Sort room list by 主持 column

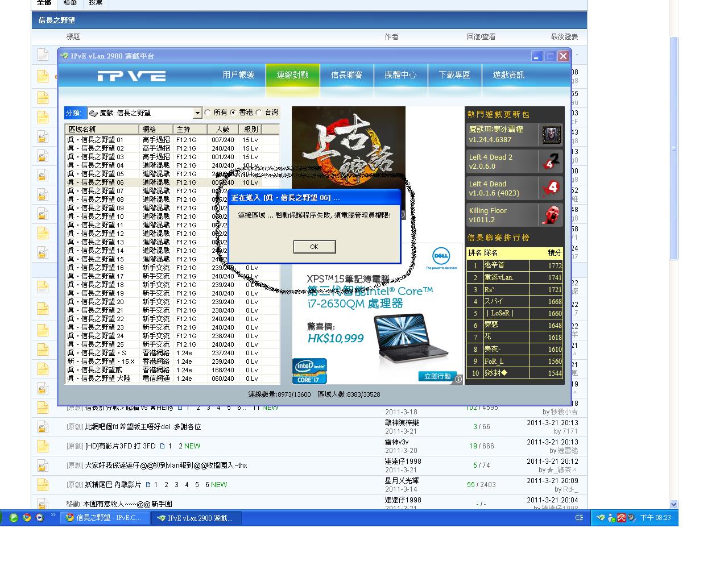191,129
